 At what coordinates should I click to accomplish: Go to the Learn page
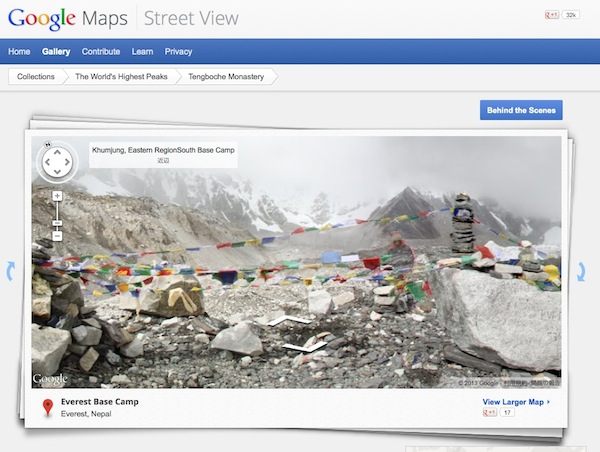142,52
